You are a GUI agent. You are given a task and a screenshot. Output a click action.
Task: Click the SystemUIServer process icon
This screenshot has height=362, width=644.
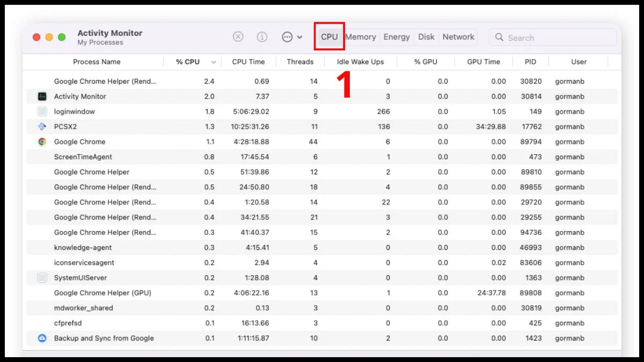point(42,278)
